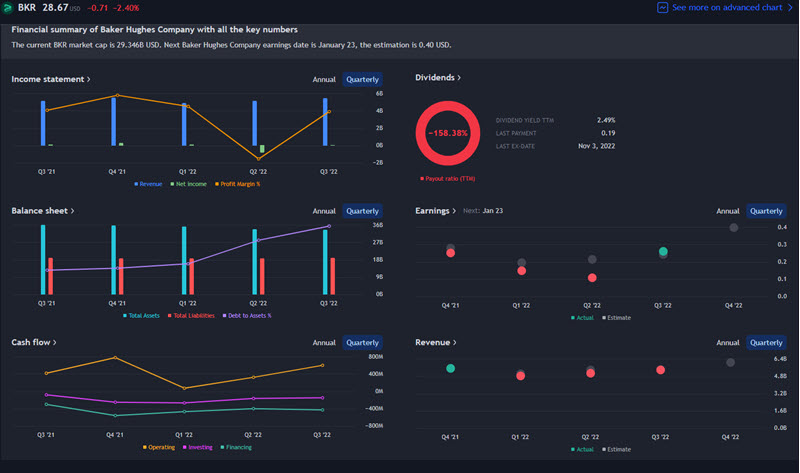Click last ex-date Nov 3, 2022
Image resolution: width=800 pixels, height=473 pixels.
point(596,146)
